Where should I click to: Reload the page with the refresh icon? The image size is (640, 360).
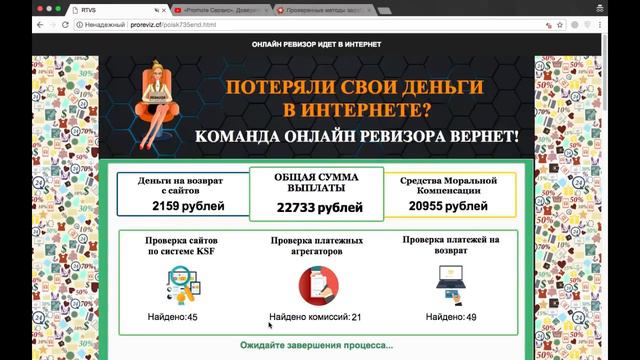point(65,25)
